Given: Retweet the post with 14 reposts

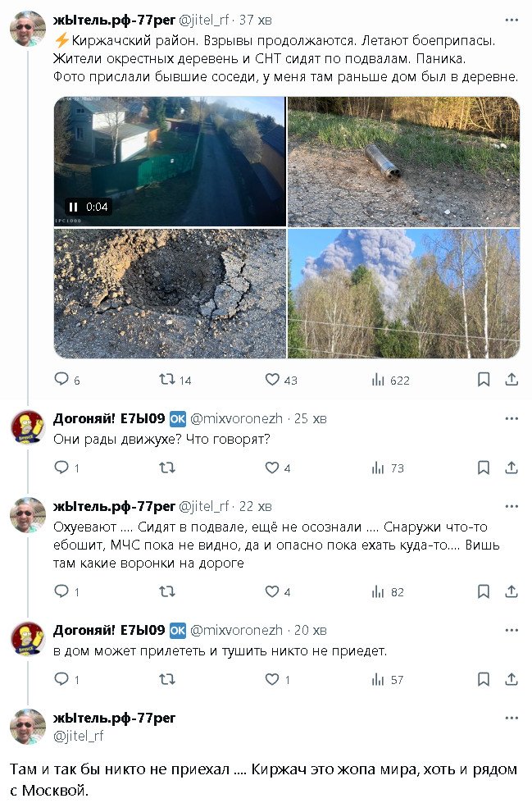Looking at the screenshot, I should [x=166, y=380].
